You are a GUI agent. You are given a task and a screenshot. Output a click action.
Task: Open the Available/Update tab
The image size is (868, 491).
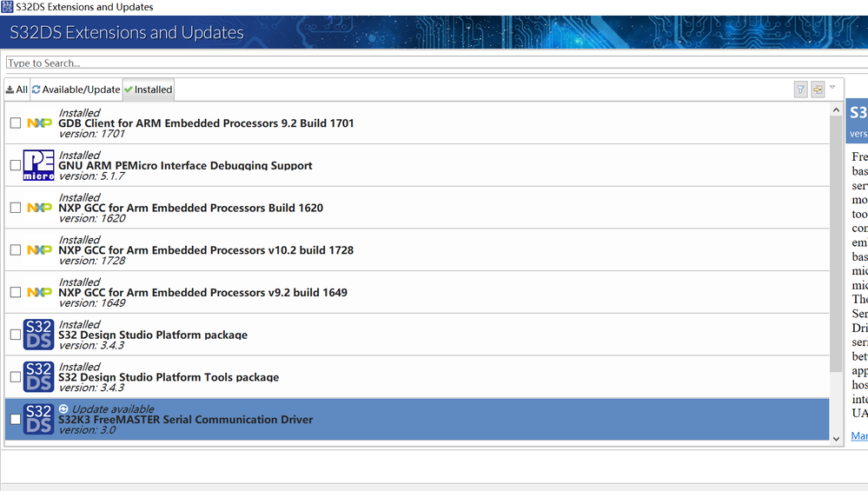pos(76,90)
